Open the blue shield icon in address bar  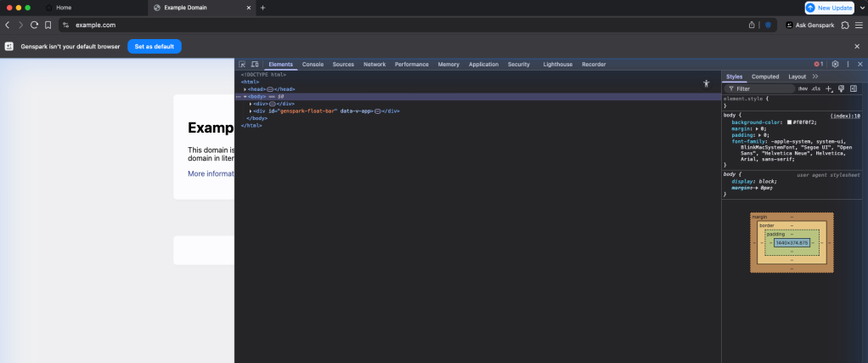[768, 25]
